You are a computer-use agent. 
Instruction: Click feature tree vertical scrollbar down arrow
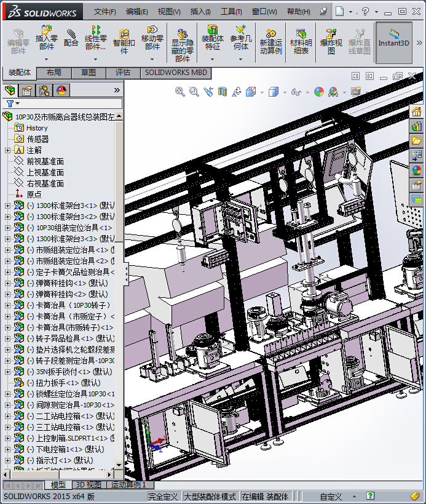click(x=119, y=465)
